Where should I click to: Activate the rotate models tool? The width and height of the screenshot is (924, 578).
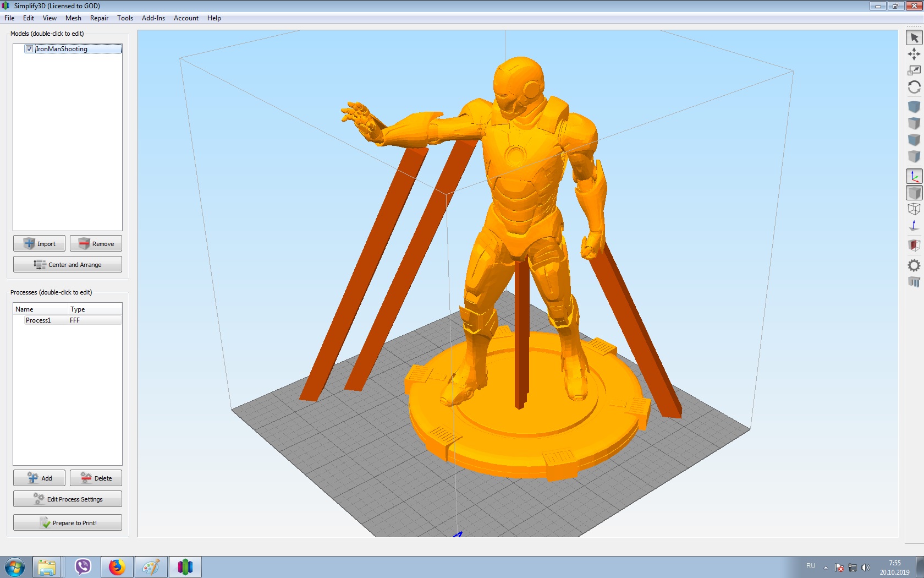(x=914, y=87)
